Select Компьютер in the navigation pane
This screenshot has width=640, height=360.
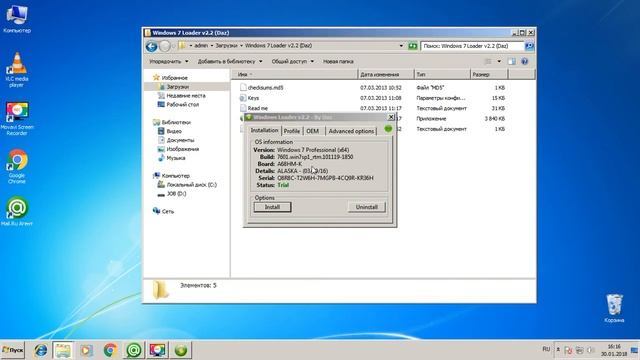[171, 176]
